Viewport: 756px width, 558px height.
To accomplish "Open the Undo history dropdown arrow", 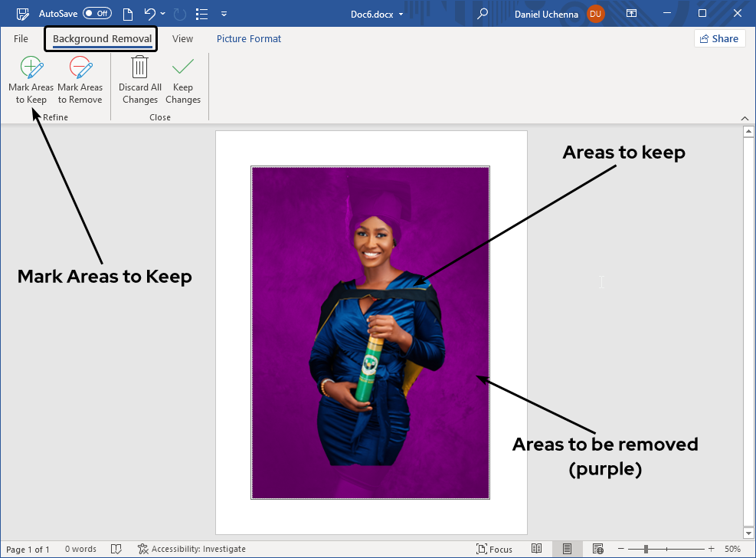I will 163,14.
